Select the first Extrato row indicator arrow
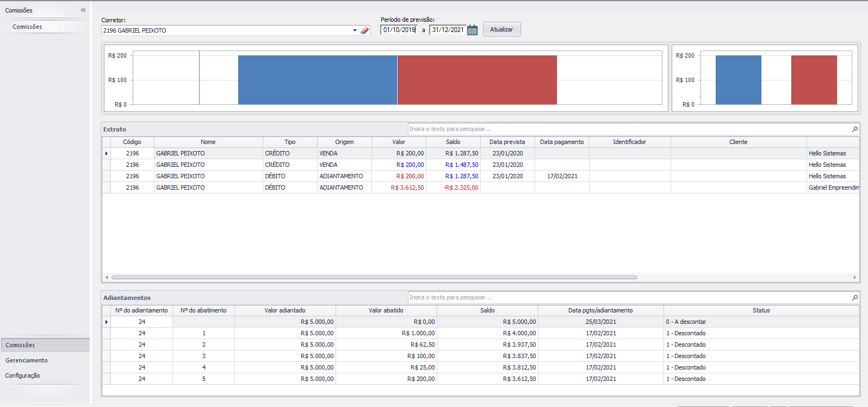Screen dimensions: 868x407 click(x=106, y=153)
